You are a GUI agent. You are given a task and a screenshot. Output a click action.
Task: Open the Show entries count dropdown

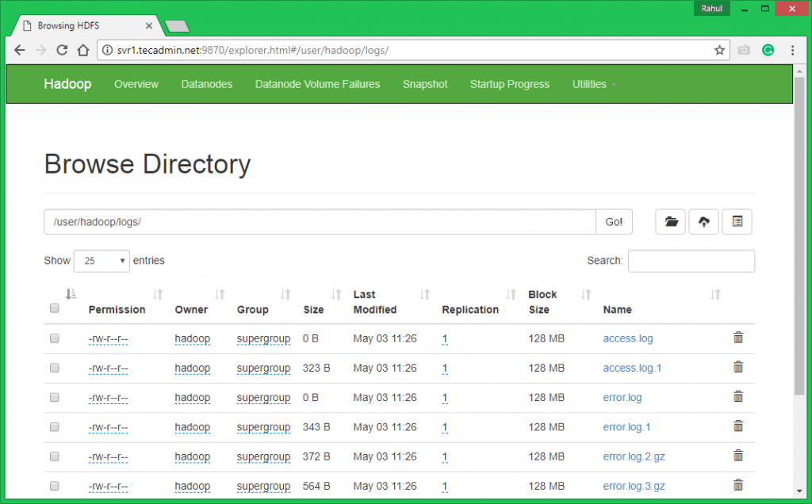click(x=101, y=261)
